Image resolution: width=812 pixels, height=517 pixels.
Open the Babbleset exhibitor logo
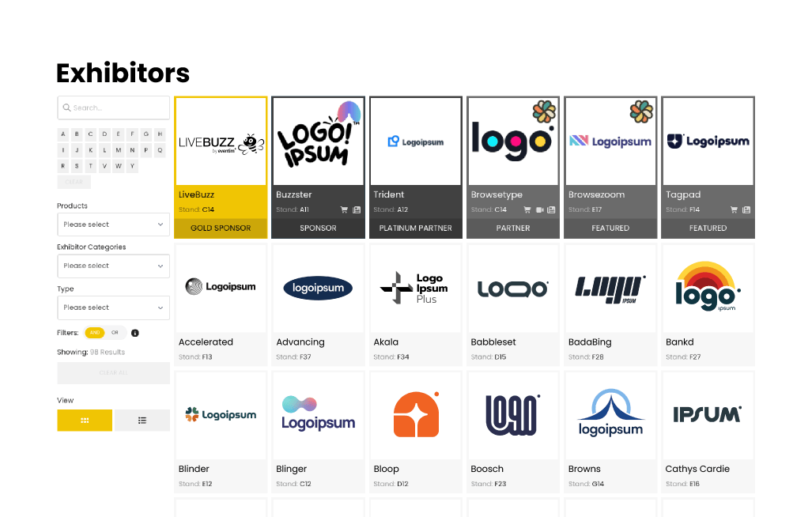512,289
